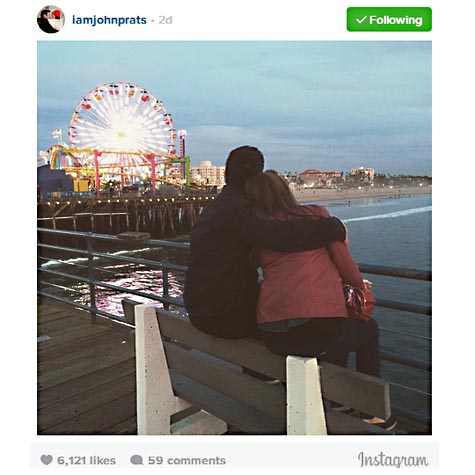Open iamjohnprats profile avatar picture
Screen dimensions: 475x475
pyautogui.click(x=51, y=20)
